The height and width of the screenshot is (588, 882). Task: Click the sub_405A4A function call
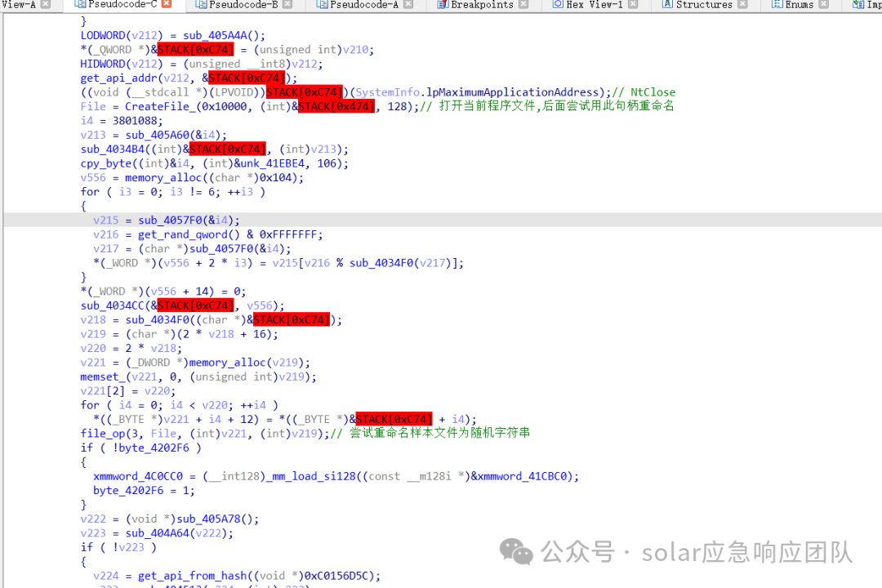tap(215, 35)
